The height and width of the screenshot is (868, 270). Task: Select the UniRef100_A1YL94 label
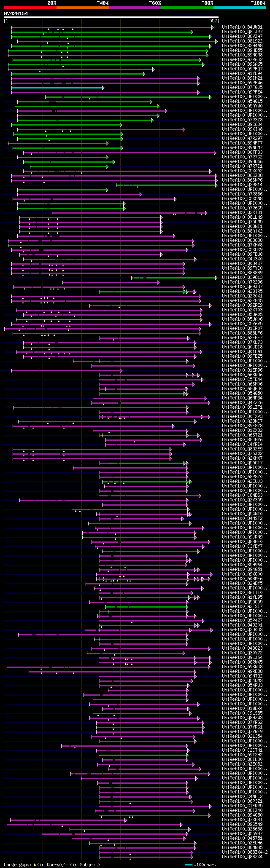point(242,74)
